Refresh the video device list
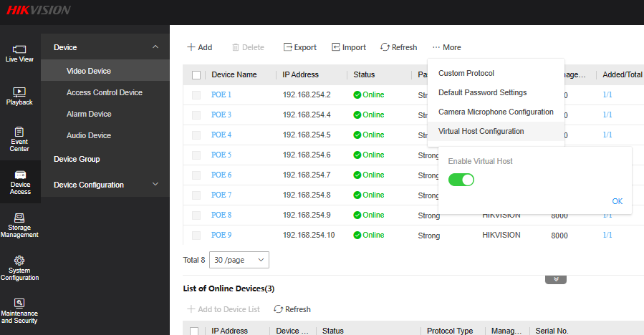Viewport: 644px width, 335px height. click(398, 47)
